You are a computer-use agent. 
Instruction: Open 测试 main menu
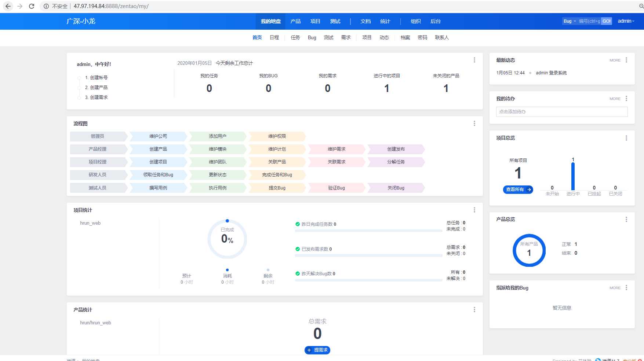point(335,21)
